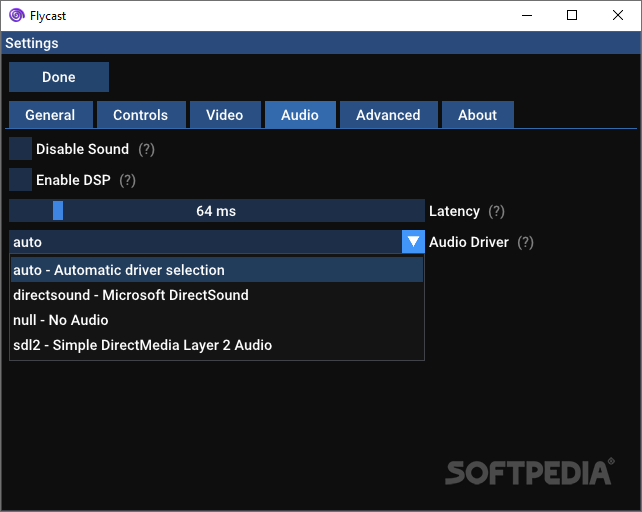Pick the null - No Audio driver
Screen dimensions: 642x512
pyautogui.click(x=217, y=320)
